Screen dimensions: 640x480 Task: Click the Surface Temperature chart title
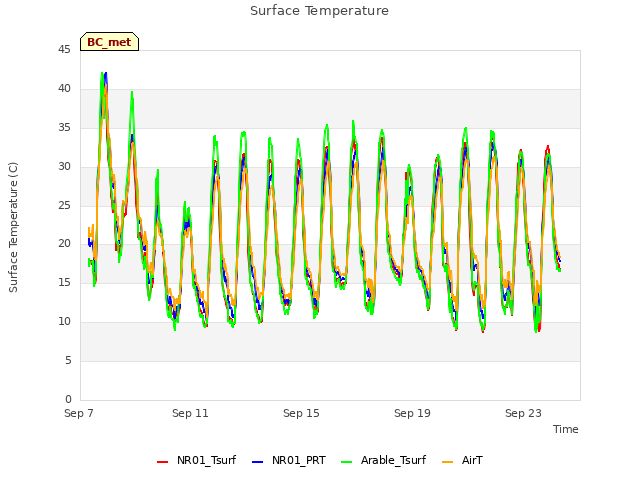click(320, 11)
